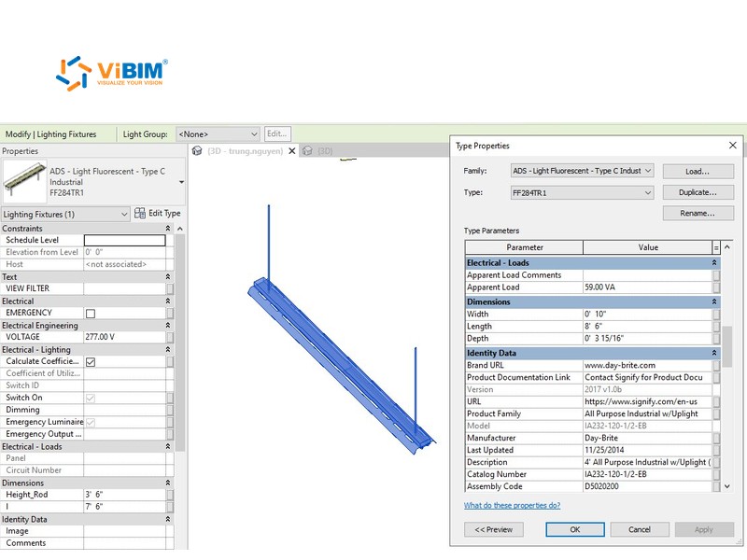Open 'What do these properties do?' link
Screen dimensions: 747x560
512,505
